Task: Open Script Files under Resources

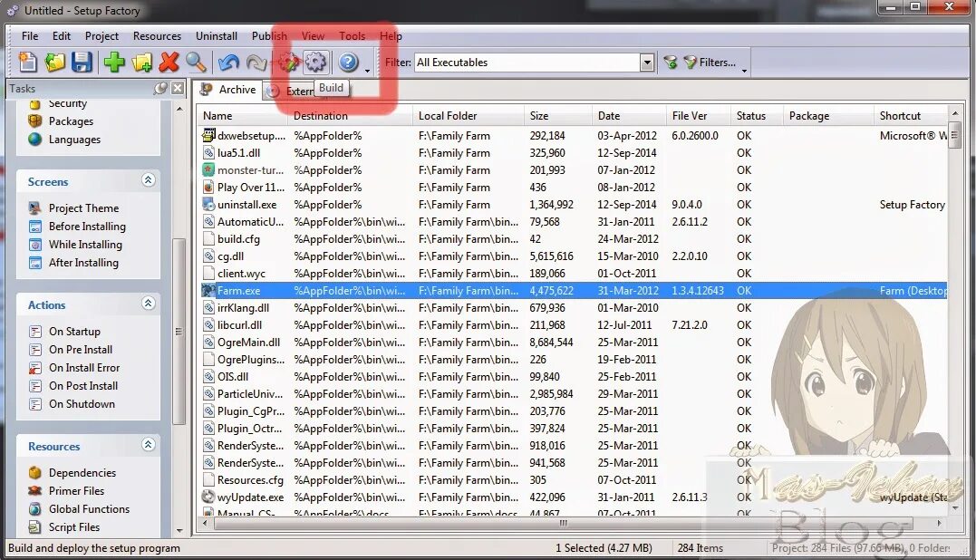Action: 74,526
